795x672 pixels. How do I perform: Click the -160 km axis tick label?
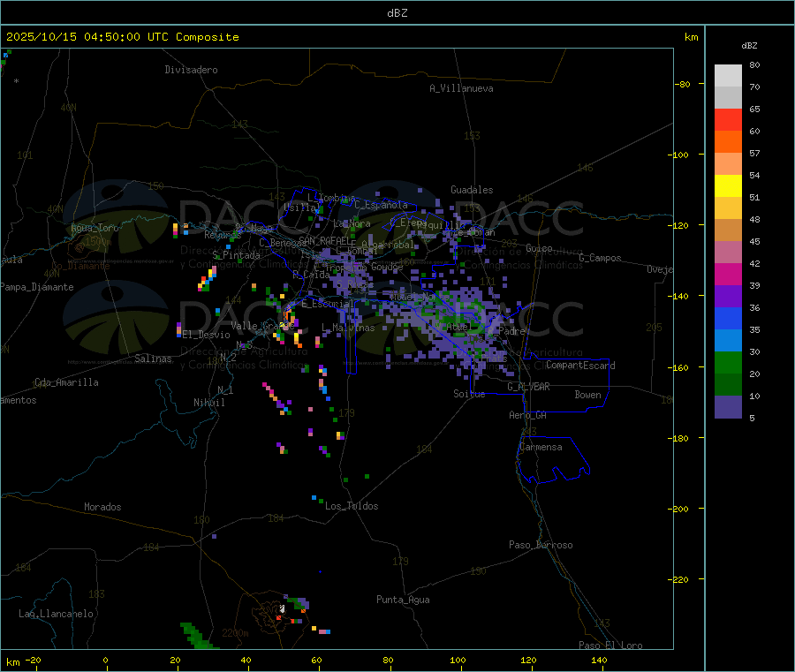(680, 367)
